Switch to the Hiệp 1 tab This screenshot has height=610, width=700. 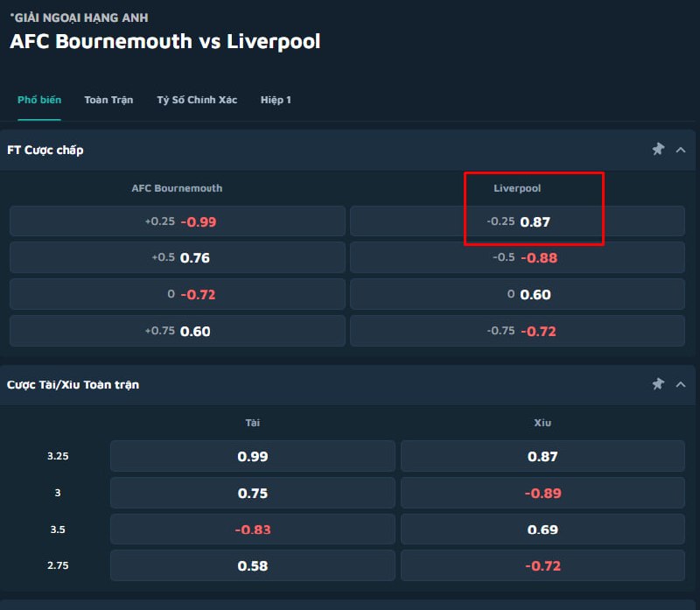276,100
